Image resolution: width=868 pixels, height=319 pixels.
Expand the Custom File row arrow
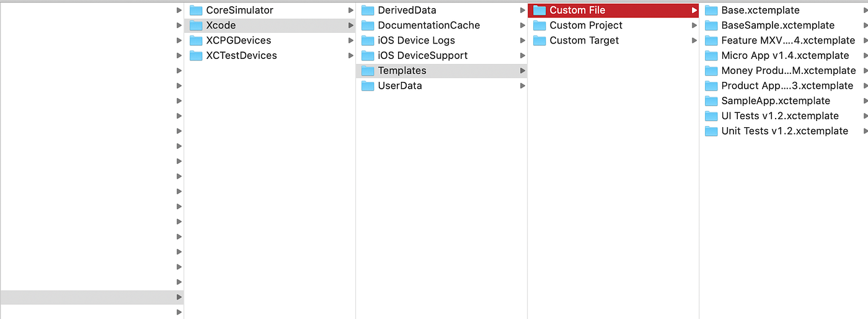[x=694, y=11]
